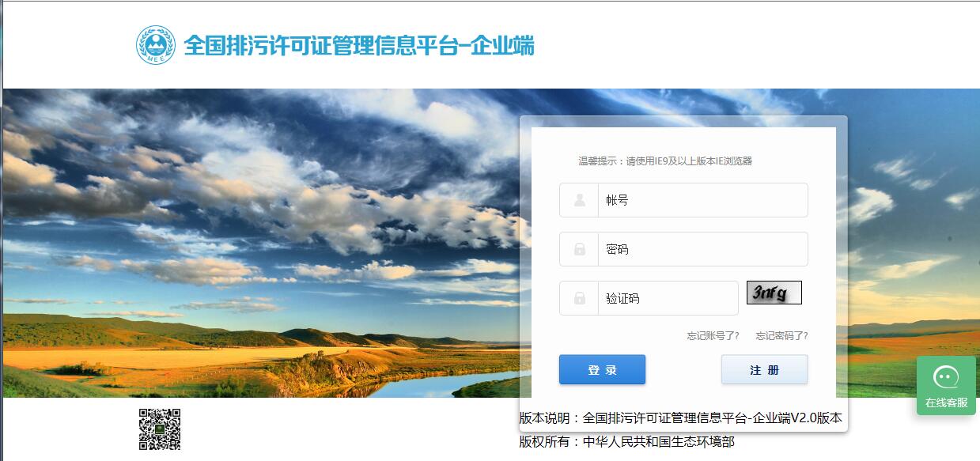Screen dimensions: 980x461
Task: Click the padlock icon beside 验证码
Action: (580, 298)
